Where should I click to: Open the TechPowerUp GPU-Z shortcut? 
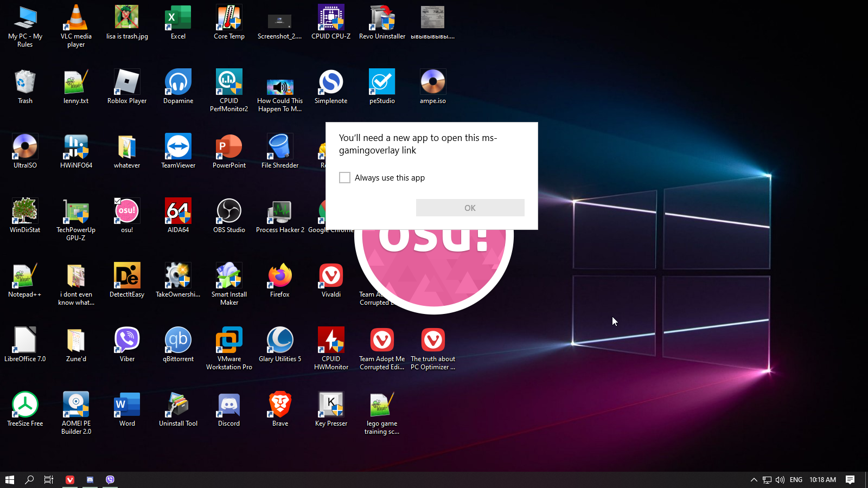coord(76,220)
